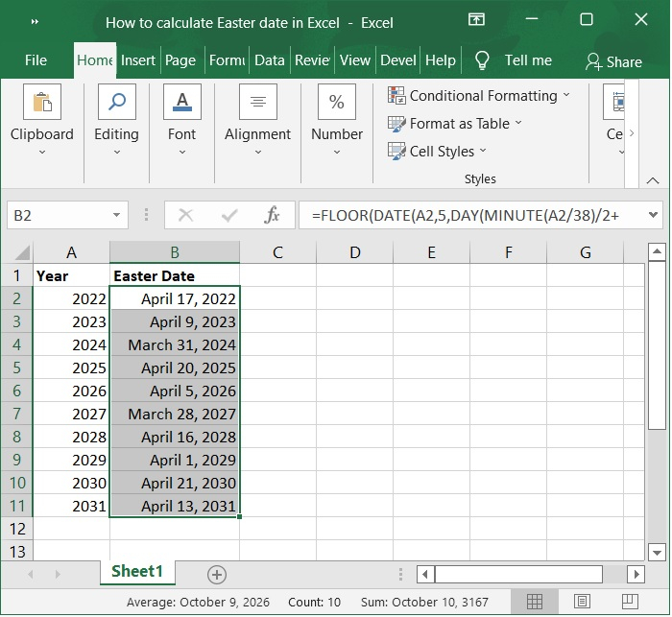672x617 pixels.
Task: Expand the Clipboard group chevron
Action: (x=42, y=153)
